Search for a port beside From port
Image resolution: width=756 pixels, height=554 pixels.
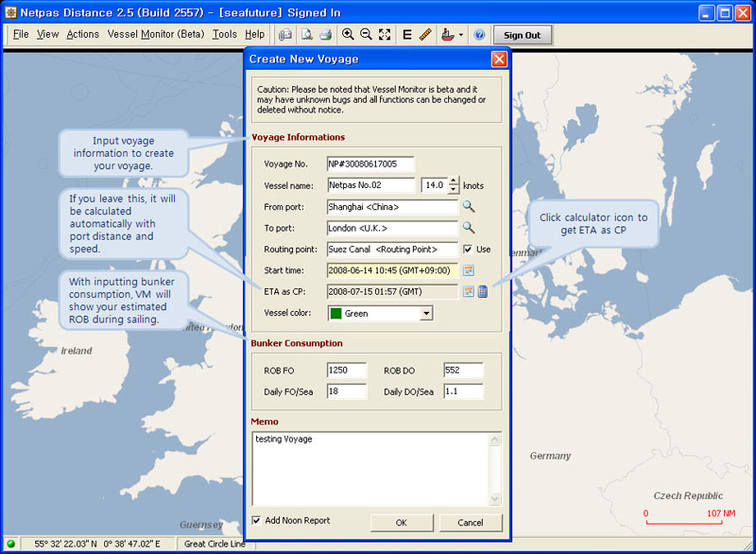coord(469,207)
